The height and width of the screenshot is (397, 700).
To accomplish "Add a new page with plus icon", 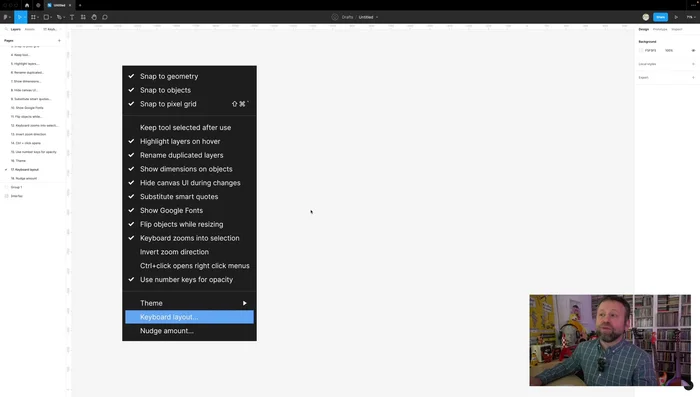I will coord(59,41).
